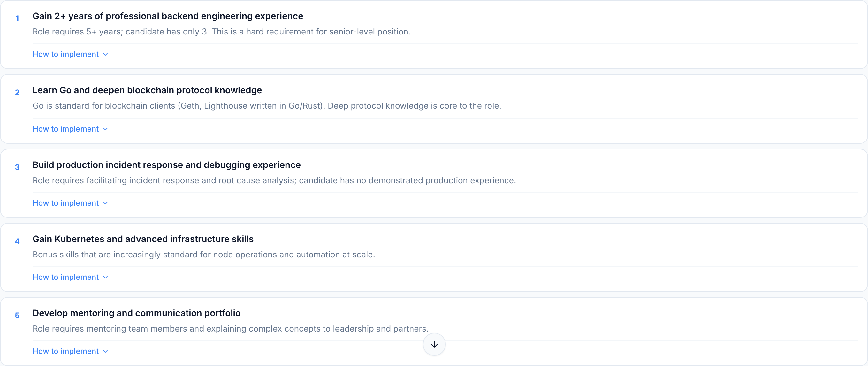The width and height of the screenshot is (868, 366).
Task: Click text stating role requires 5+ years
Action: click(222, 32)
